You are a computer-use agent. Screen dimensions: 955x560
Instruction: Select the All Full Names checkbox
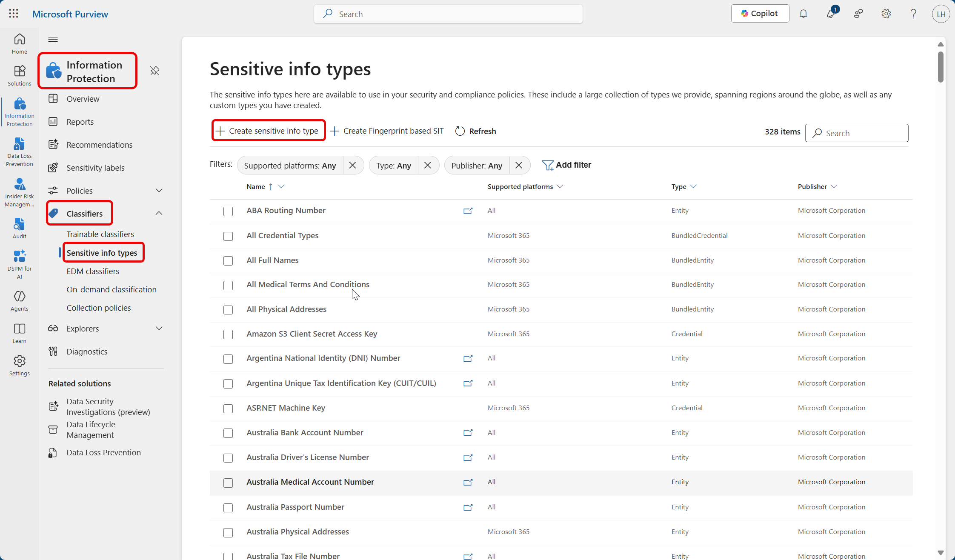click(228, 261)
